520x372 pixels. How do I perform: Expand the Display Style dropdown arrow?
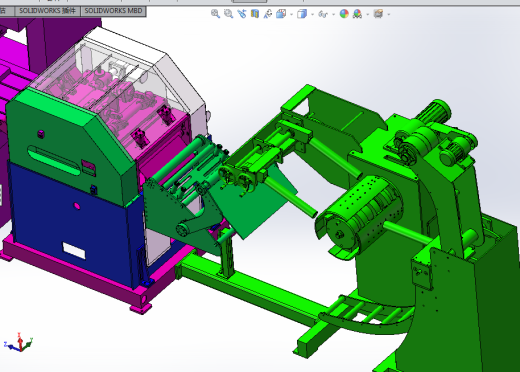coord(312,14)
